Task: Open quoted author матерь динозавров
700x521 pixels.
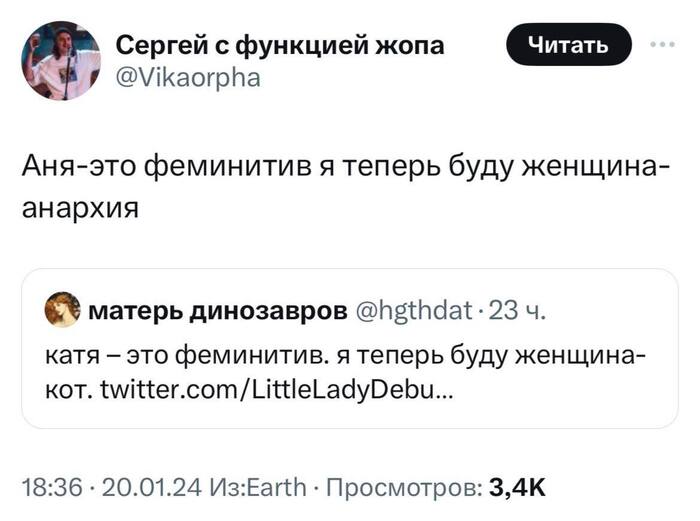Action: click(216, 310)
